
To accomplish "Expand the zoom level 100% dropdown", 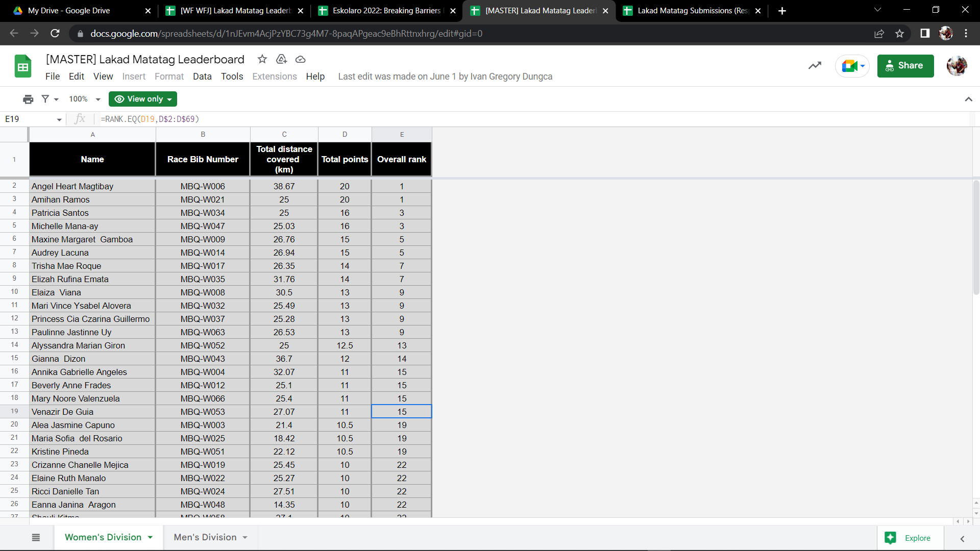I will [x=85, y=99].
